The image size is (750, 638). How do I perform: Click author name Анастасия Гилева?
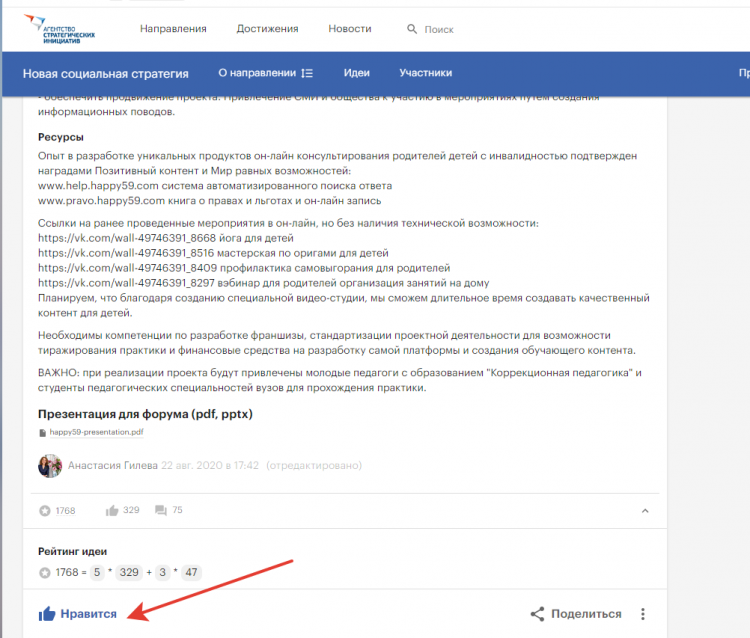point(113,465)
